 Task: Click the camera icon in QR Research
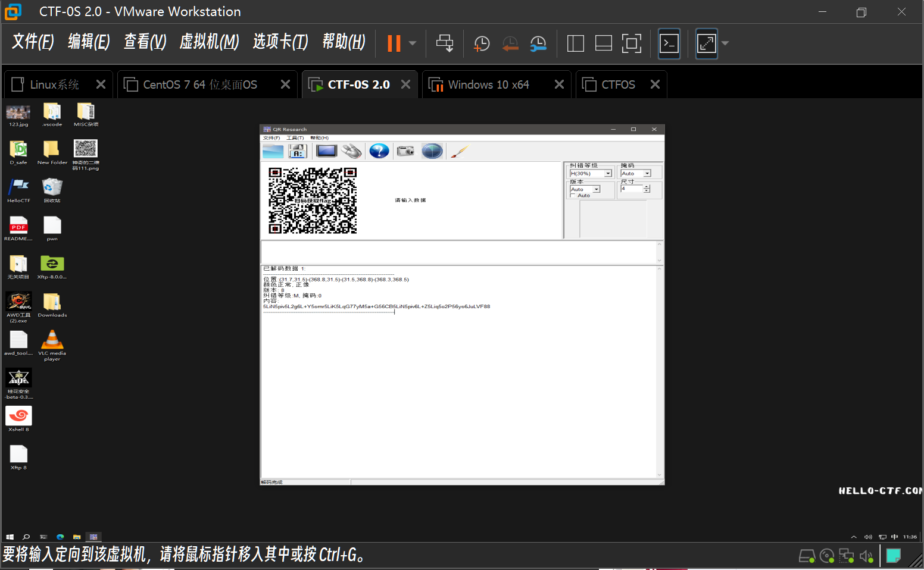405,151
